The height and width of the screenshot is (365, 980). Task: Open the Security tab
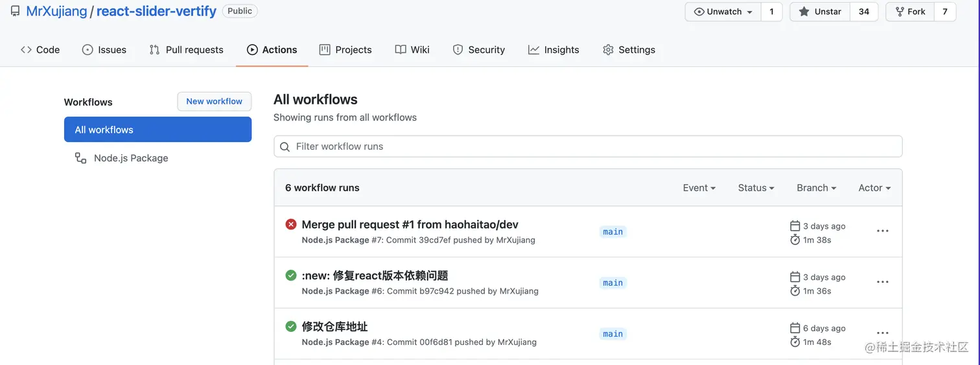pos(479,50)
